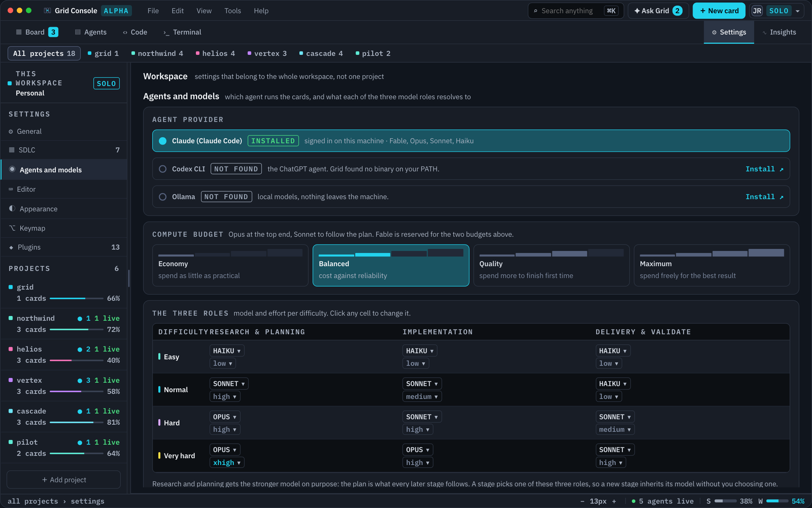Click the plus font size icon

(x=614, y=501)
